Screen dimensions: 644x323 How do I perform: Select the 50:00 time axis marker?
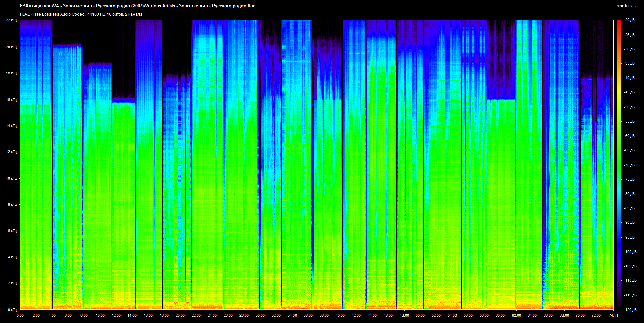click(420, 315)
